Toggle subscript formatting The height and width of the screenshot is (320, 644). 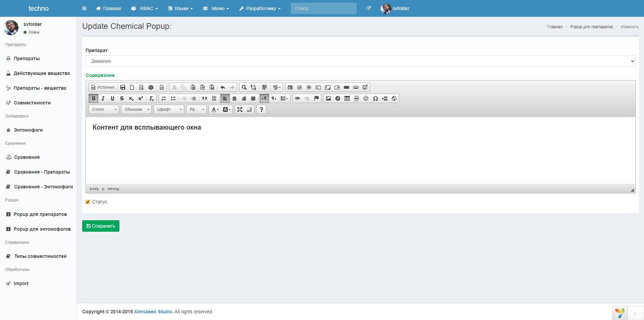click(x=131, y=98)
